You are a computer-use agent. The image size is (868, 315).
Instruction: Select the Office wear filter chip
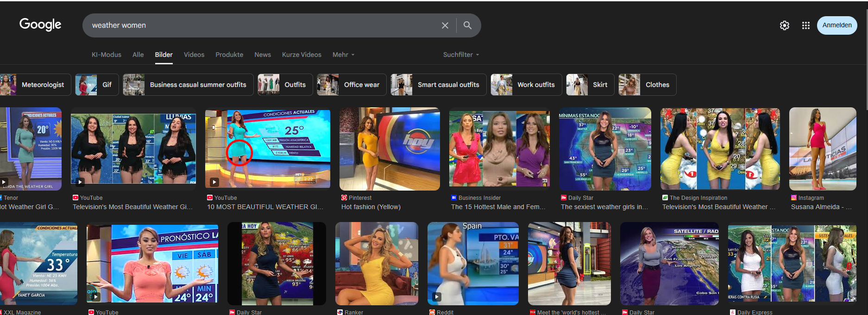352,85
